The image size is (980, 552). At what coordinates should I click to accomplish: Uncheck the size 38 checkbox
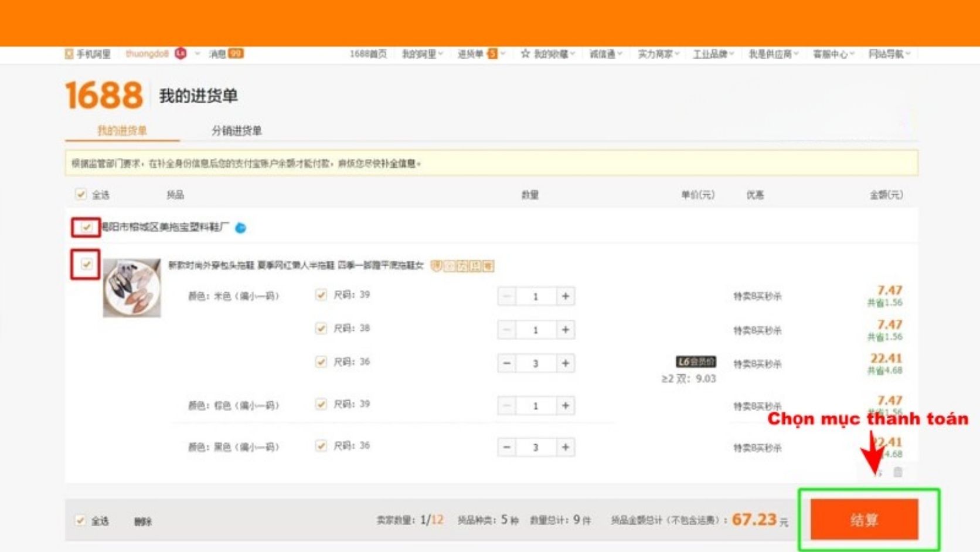tap(321, 328)
